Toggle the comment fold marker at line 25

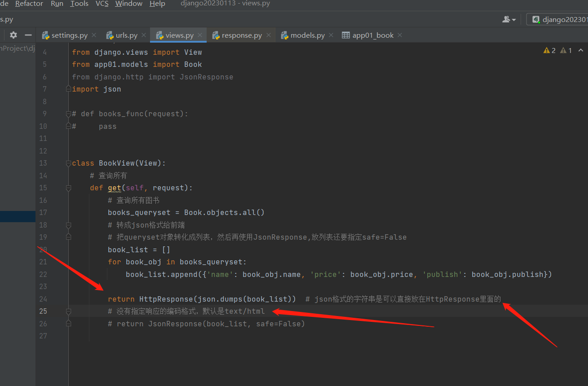click(x=69, y=311)
